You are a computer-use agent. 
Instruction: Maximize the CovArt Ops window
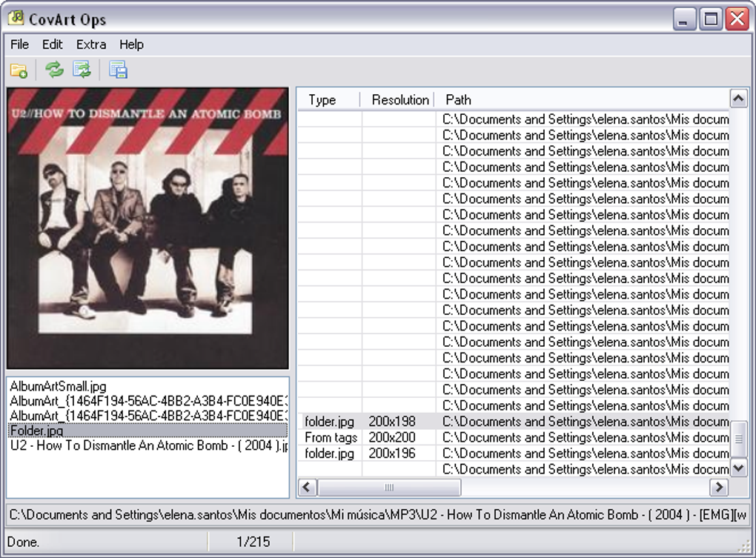pyautogui.click(x=711, y=19)
